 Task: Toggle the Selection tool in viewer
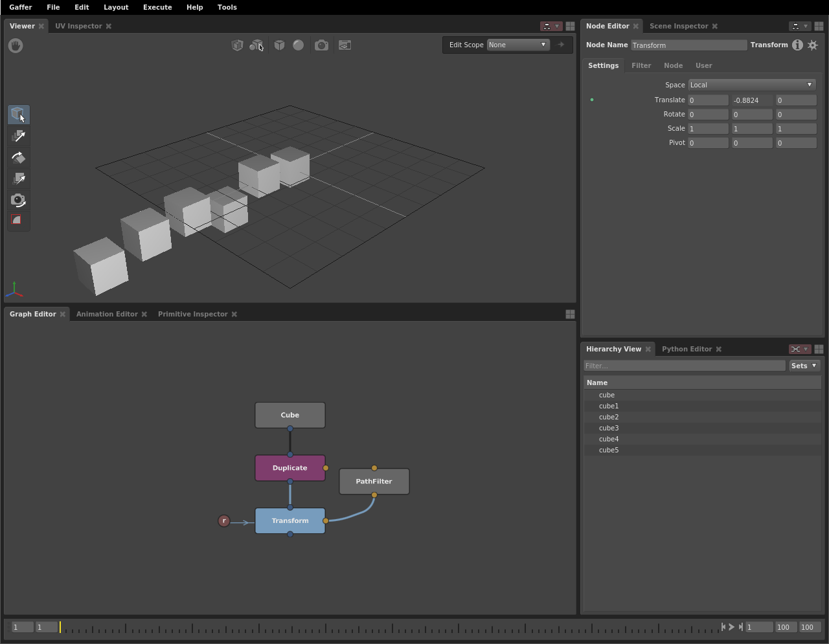point(19,115)
